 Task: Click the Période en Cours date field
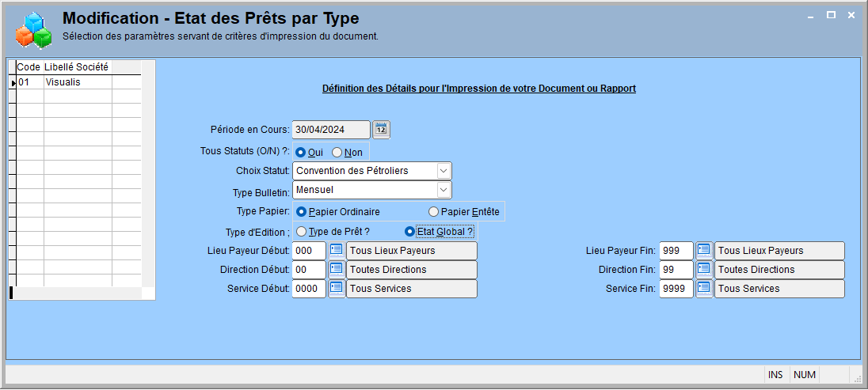coord(331,130)
